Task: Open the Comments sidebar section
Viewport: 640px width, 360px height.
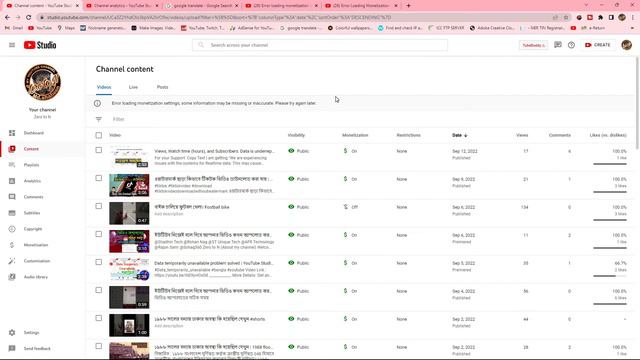Action: (x=42, y=197)
